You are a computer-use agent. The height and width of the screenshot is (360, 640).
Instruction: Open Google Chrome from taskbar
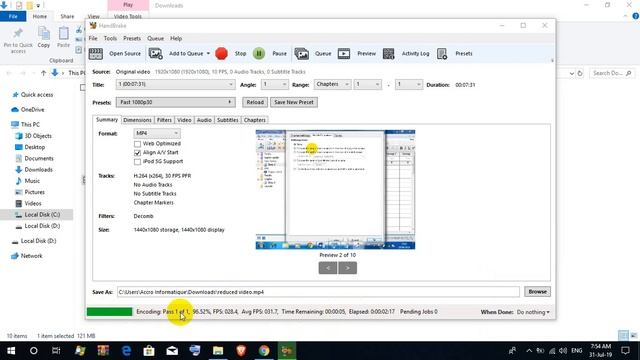pyautogui.click(x=264, y=351)
